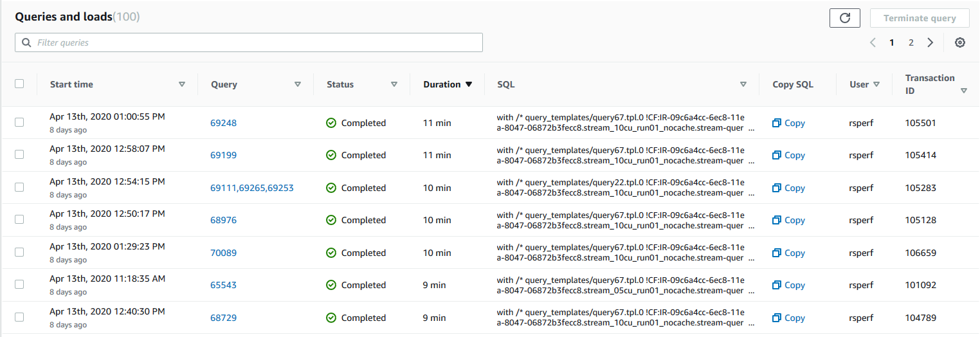Sort the Status column
Screen dimensions: 980x337
click(x=394, y=84)
